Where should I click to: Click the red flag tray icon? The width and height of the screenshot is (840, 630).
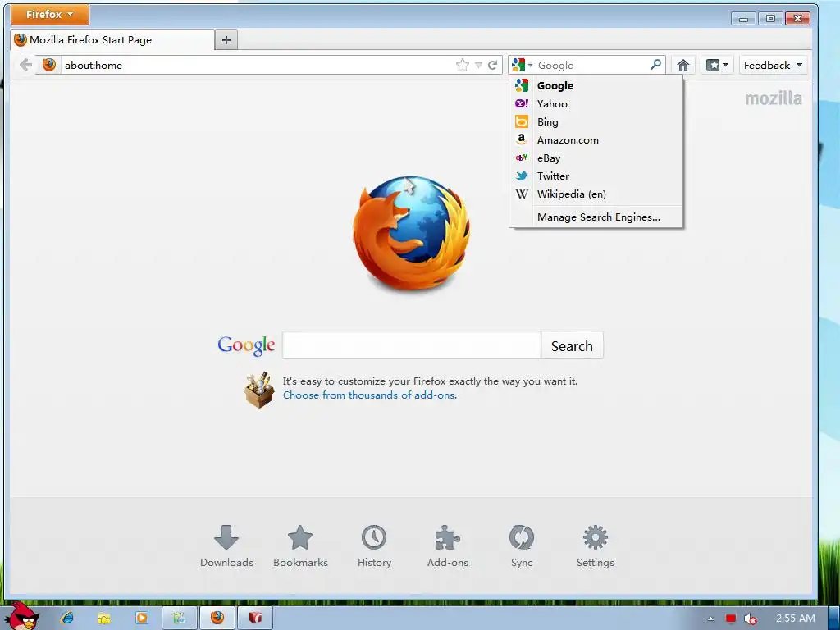click(731, 619)
